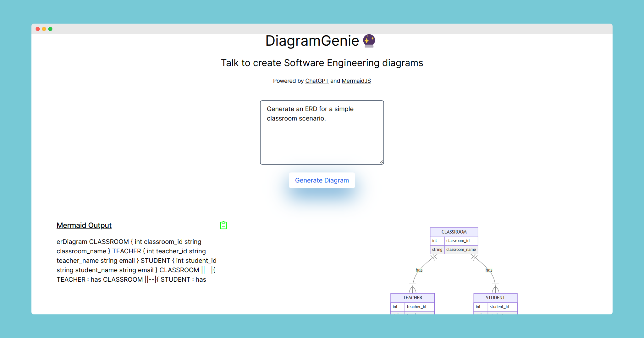Select the STUDENT entity header in the diagram
Screen dimensions: 644x338
pos(495,297)
